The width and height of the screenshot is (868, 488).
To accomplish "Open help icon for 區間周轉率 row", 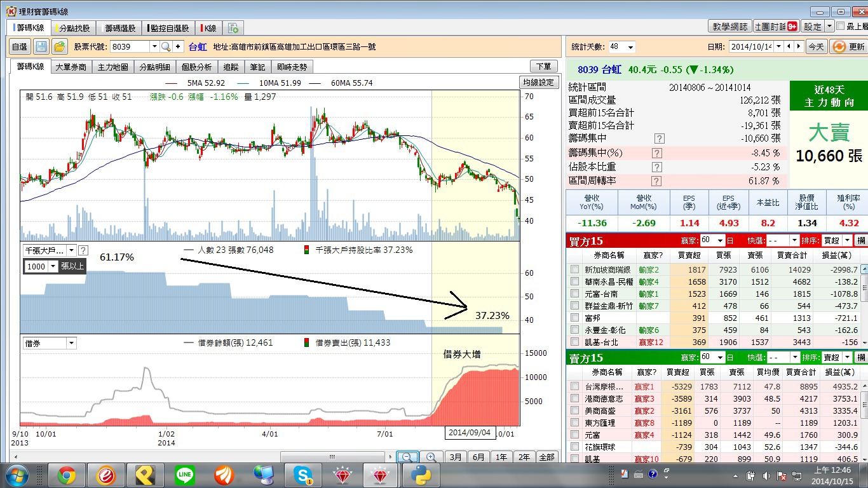I will 657,181.
